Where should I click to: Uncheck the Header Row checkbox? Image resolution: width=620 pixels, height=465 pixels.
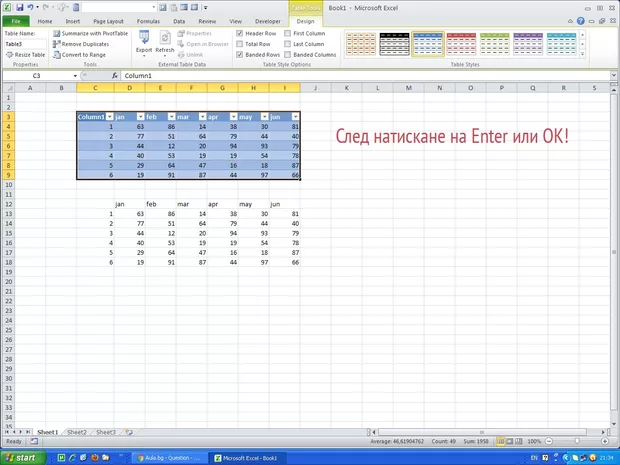(239, 33)
